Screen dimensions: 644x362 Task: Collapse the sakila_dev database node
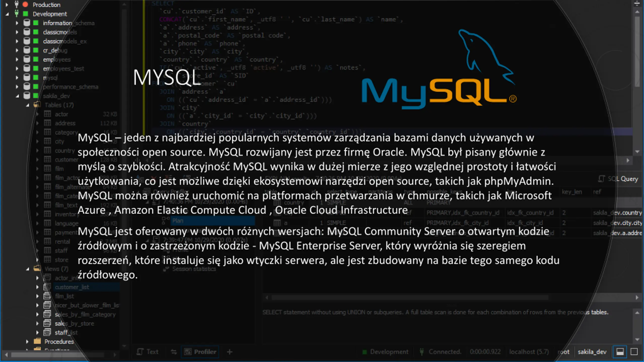tap(17, 96)
